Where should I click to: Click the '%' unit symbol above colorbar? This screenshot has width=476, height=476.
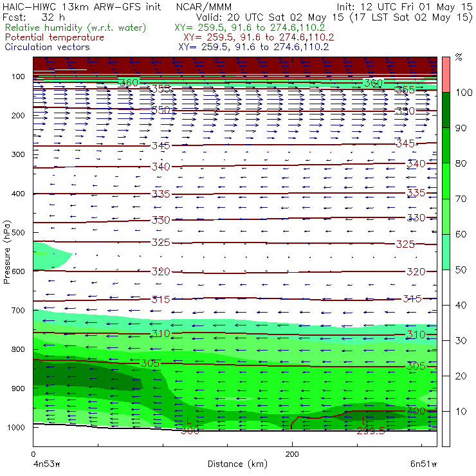tap(459, 57)
